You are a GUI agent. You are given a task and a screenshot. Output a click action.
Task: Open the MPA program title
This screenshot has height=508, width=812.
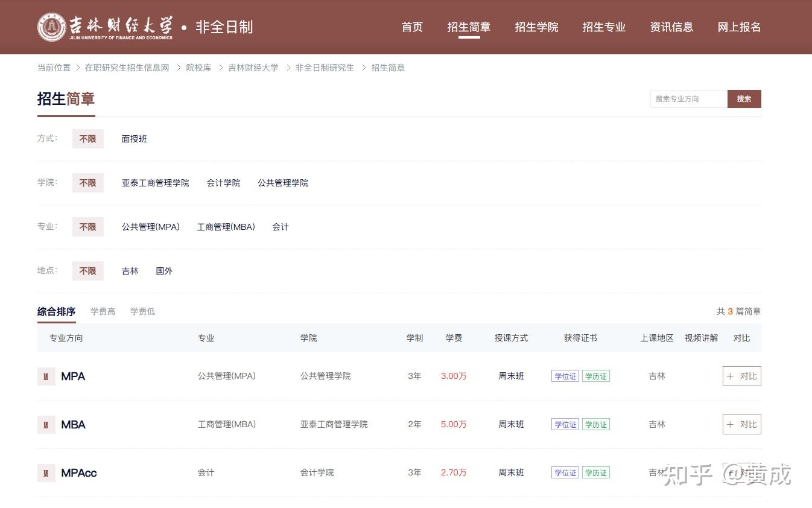73,376
